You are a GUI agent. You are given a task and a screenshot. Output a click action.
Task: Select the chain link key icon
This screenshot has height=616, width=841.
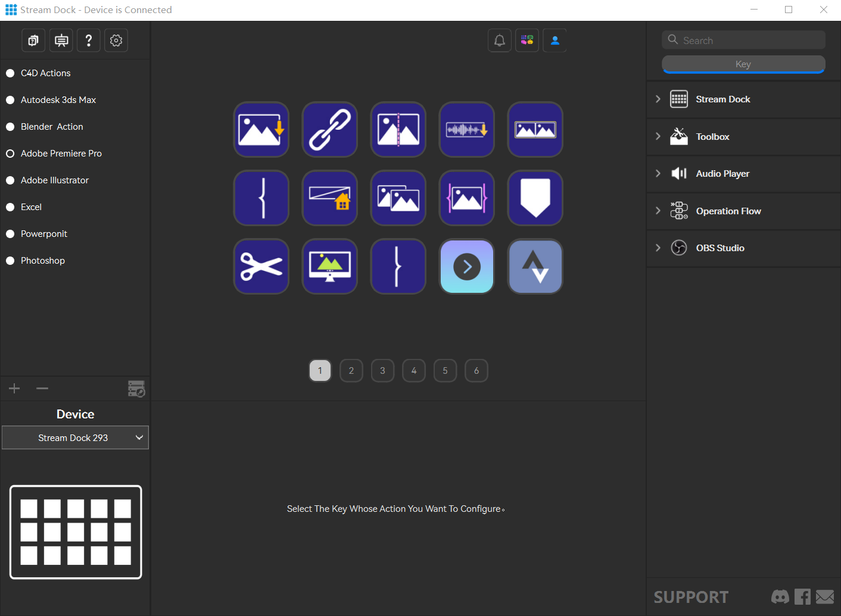tap(330, 130)
